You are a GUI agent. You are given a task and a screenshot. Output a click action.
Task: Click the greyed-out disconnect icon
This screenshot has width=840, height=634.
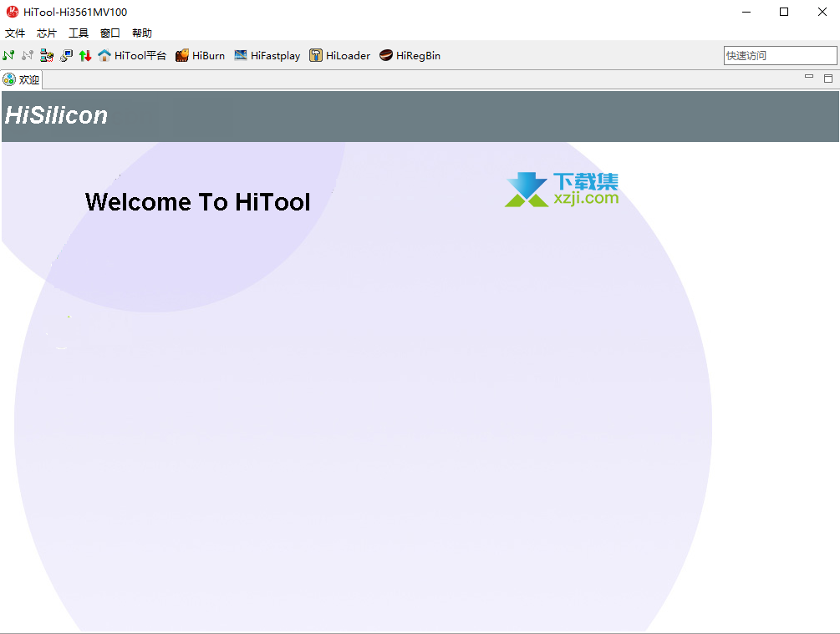(x=28, y=55)
